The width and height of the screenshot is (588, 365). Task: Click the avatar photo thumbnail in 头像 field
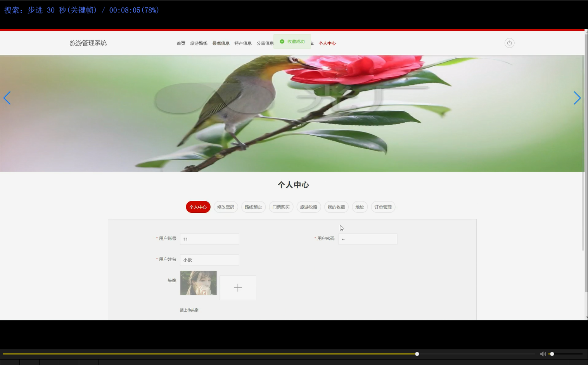198,283
